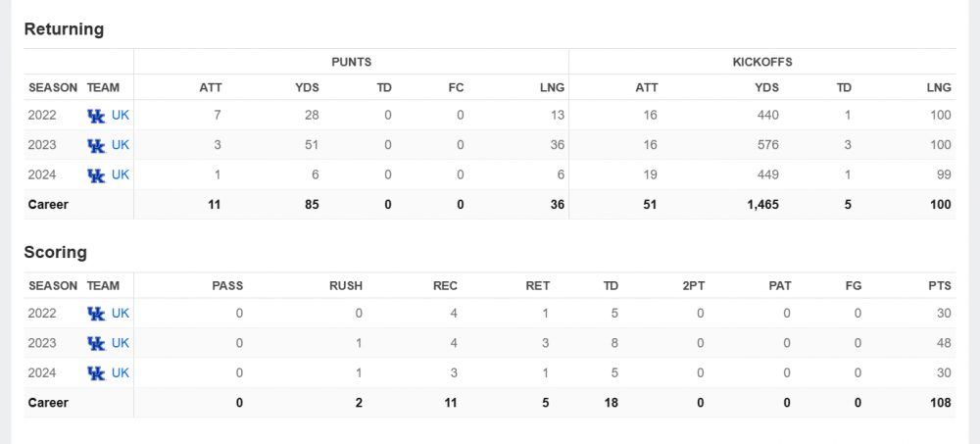Open UK team link in 2024 Returning row
This screenshot has width=980, height=444.
coord(121,175)
